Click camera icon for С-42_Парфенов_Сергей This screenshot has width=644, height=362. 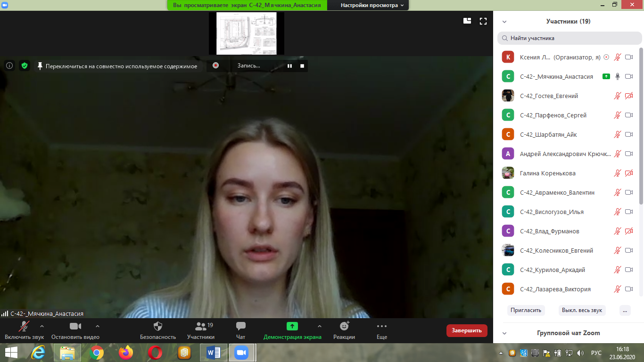pyautogui.click(x=629, y=115)
